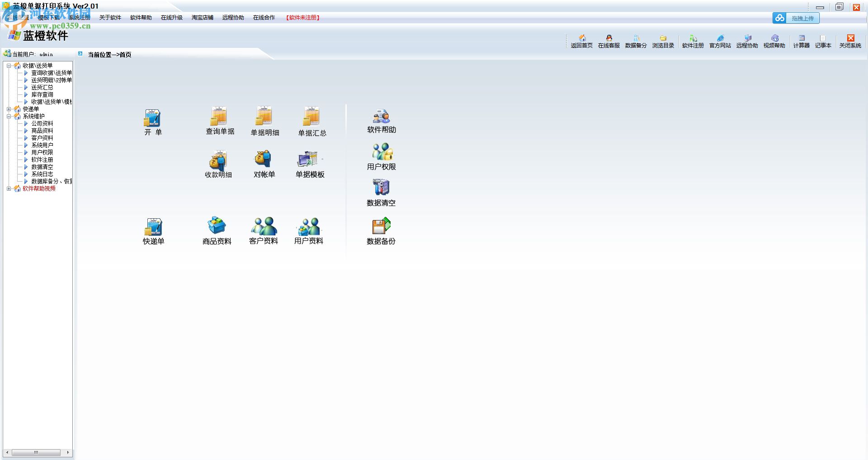Select 数据库备分、恢复 in the tree

52,181
